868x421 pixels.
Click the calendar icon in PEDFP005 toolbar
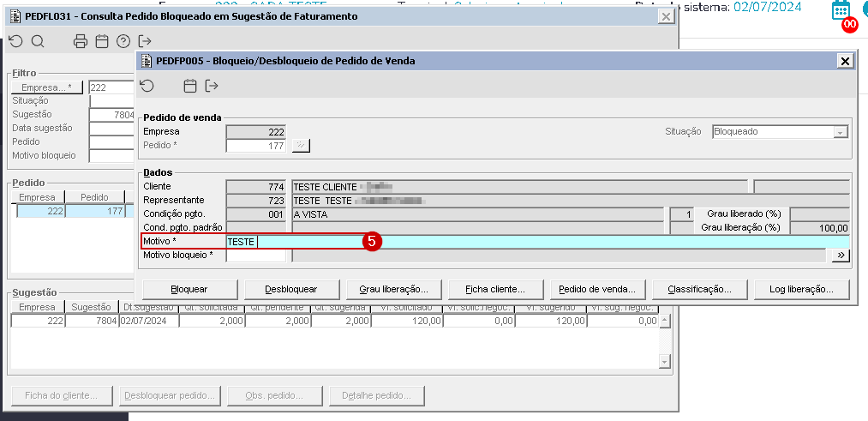point(190,86)
